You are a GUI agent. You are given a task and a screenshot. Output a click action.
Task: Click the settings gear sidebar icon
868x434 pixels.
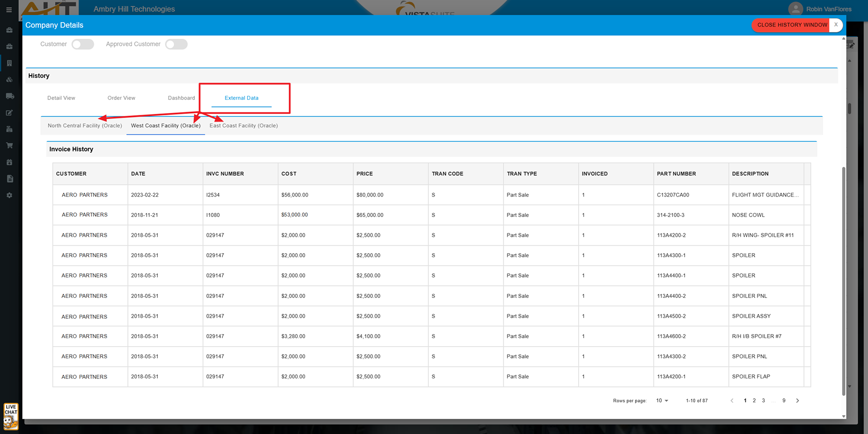[x=9, y=195]
